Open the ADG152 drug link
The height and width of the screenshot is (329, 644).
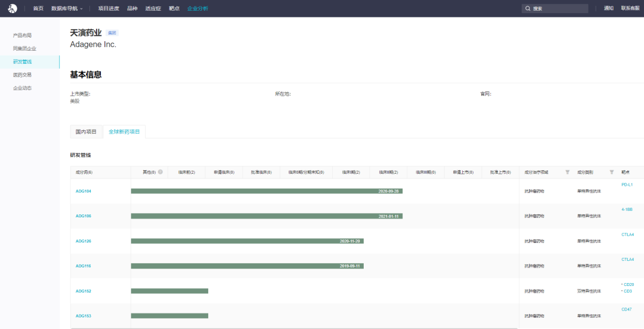pos(83,291)
